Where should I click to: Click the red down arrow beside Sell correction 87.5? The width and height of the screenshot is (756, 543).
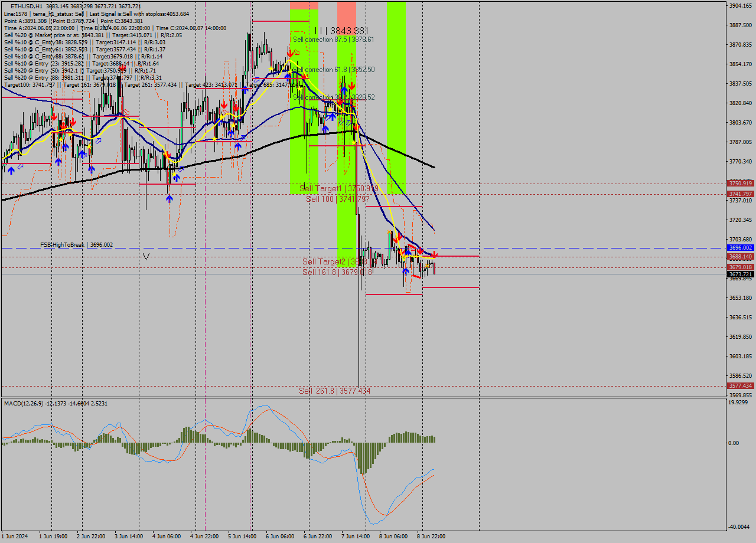click(290, 53)
